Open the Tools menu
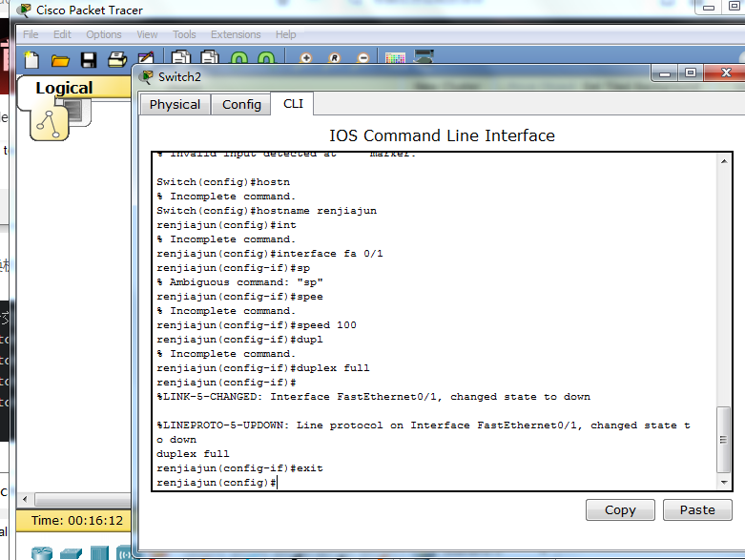 pyautogui.click(x=184, y=34)
